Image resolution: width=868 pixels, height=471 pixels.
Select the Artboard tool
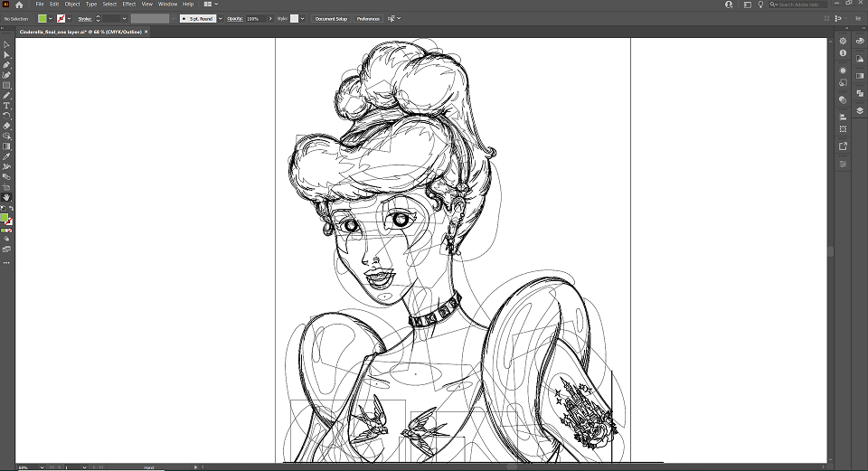pos(6,187)
